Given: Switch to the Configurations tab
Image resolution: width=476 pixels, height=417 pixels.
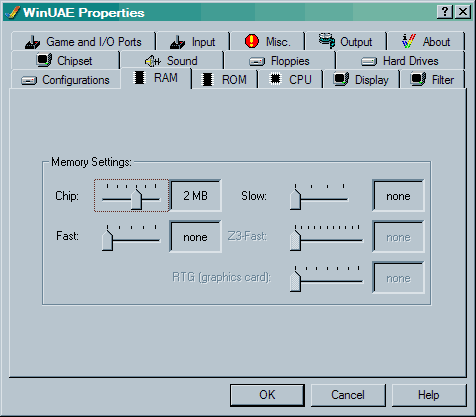Looking at the screenshot, I should click(66, 80).
